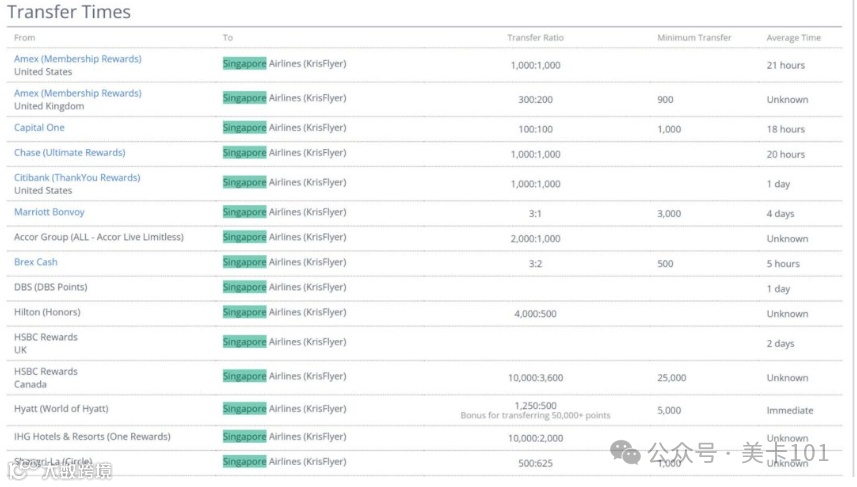The image size is (857, 487).
Task: Sort by the From column header
Action: (x=24, y=38)
